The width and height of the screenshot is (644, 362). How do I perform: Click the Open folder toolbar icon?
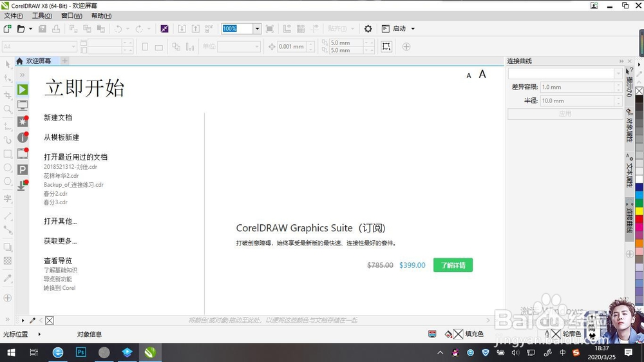click(21, 29)
